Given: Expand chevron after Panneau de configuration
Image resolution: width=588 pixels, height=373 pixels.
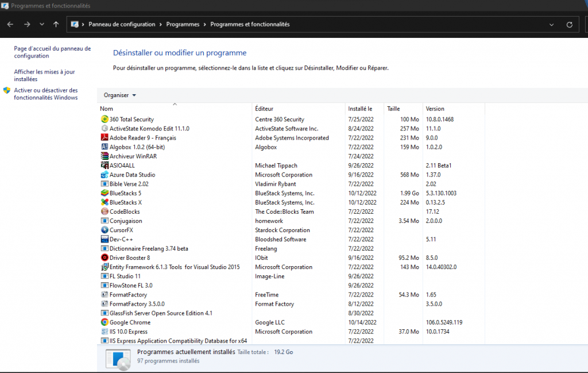Looking at the screenshot, I should coord(161,24).
